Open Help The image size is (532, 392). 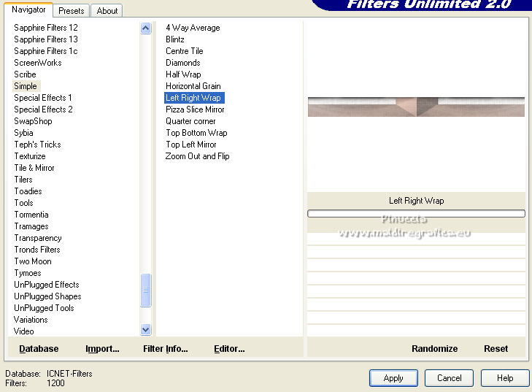pos(505,378)
